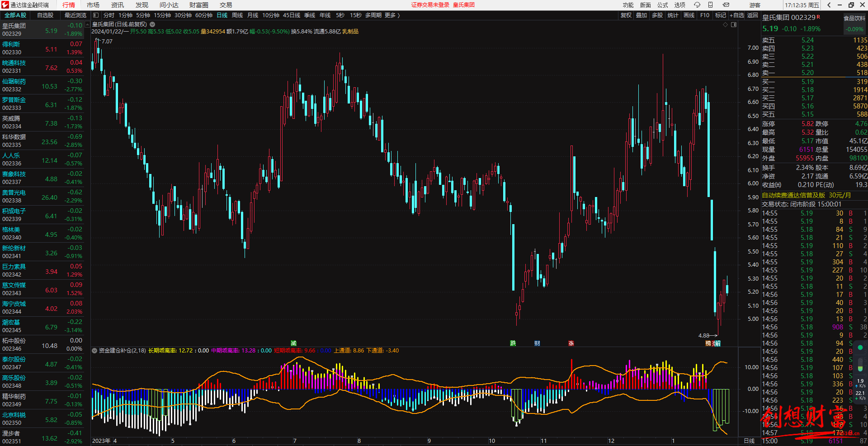Viewport: 868px width, 446px height.
Task: Select 格林美 002340 in stock list
Action: coord(42,233)
